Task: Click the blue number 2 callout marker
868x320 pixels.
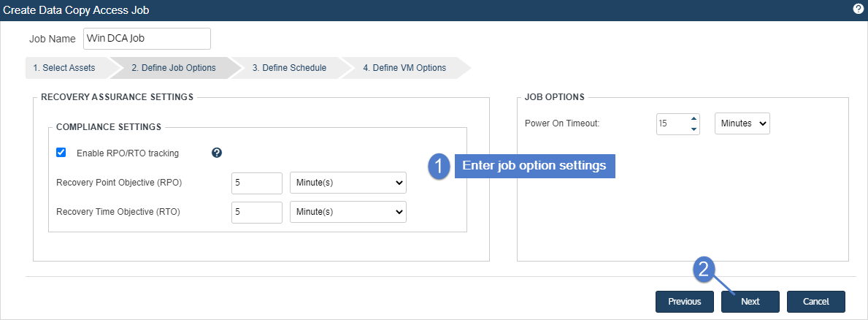Action: coord(704,269)
